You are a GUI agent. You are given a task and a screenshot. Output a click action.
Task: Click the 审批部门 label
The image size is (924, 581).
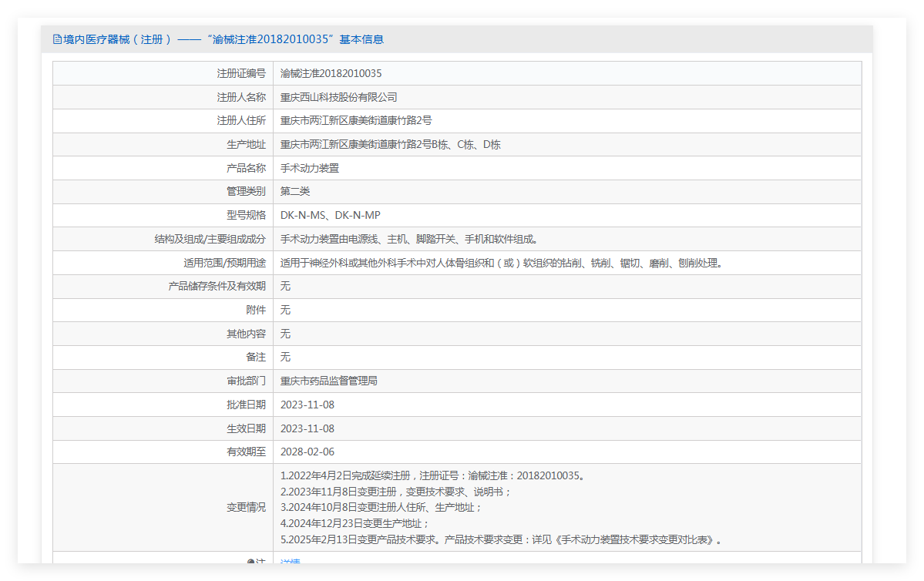(x=247, y=381)
